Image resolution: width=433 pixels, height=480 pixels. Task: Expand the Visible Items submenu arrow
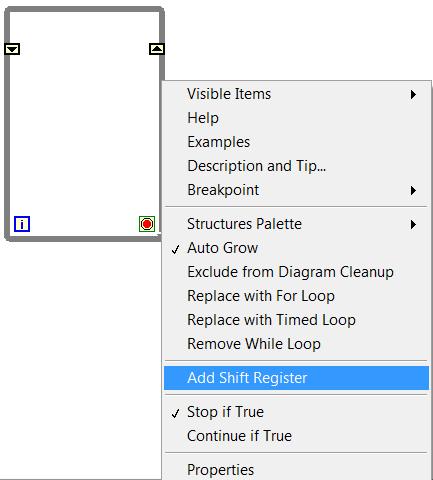tap(413, 94)
